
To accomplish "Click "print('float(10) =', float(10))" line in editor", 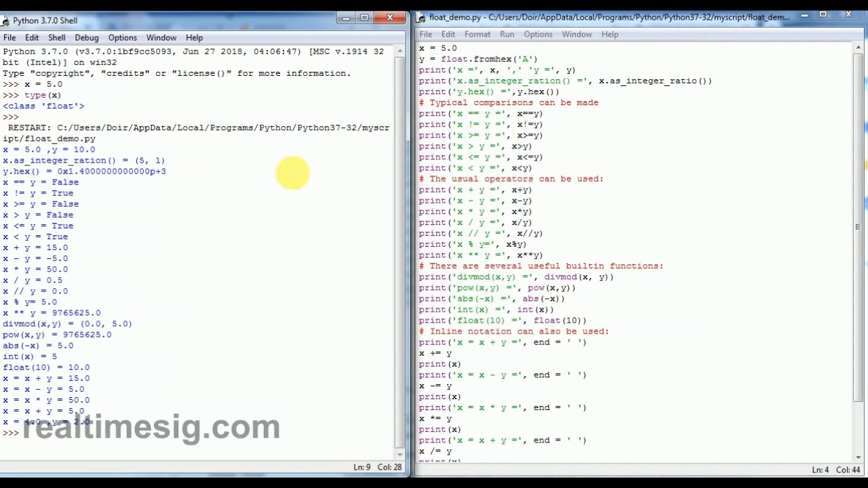I will [x=502, y=321].
